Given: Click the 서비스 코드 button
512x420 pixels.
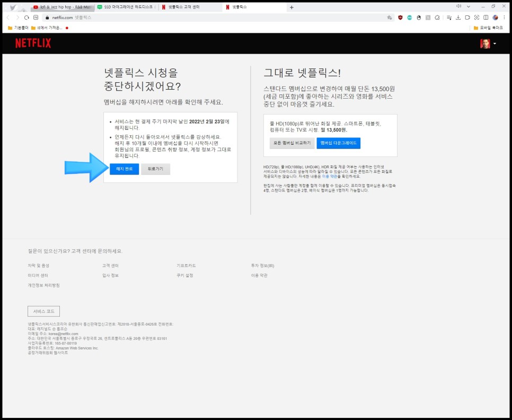Looking at the screenshot, I should pyautogui.click(x=44, y=311).
